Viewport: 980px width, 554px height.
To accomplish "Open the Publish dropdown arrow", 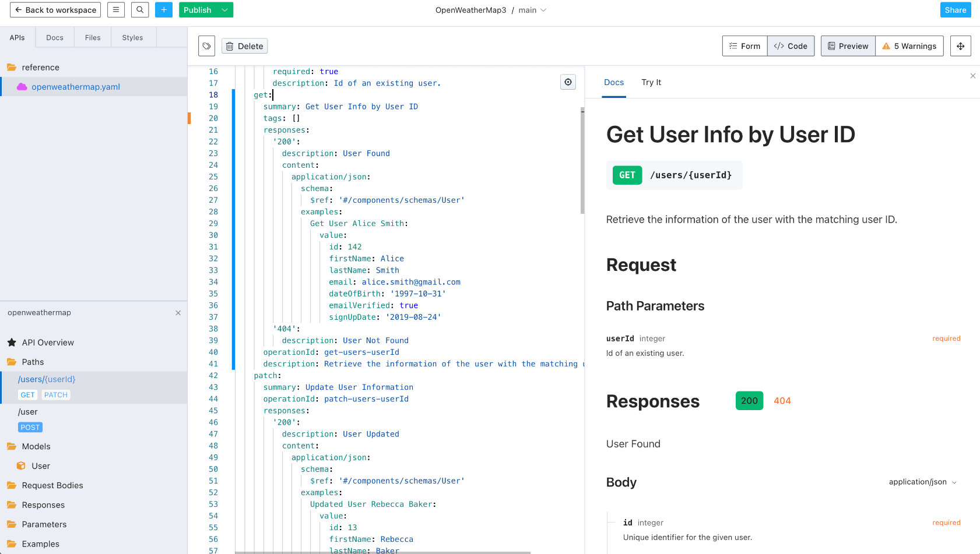I will [x=224, y=10].
